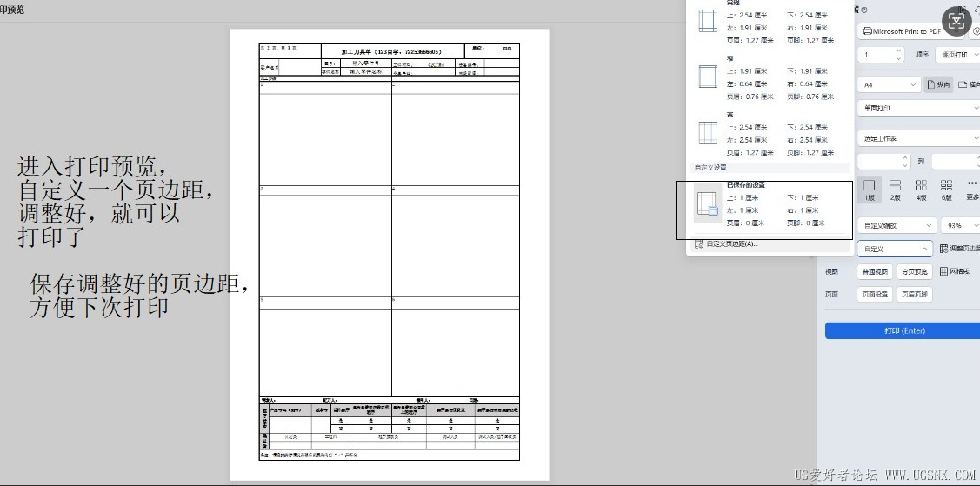The height and width of the screenshot is (486, 980).
Task: Open the A4 paper size dropdown
Action: (889, 84)
